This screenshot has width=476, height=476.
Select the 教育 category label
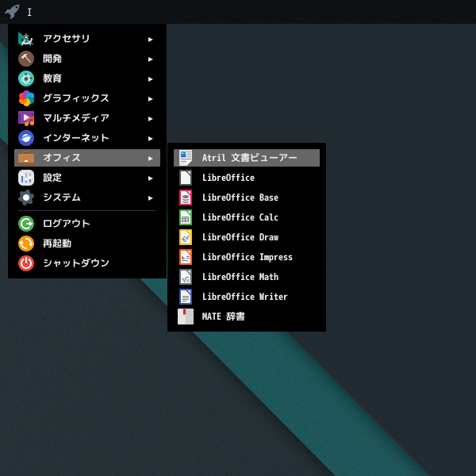tap(52, 79)
